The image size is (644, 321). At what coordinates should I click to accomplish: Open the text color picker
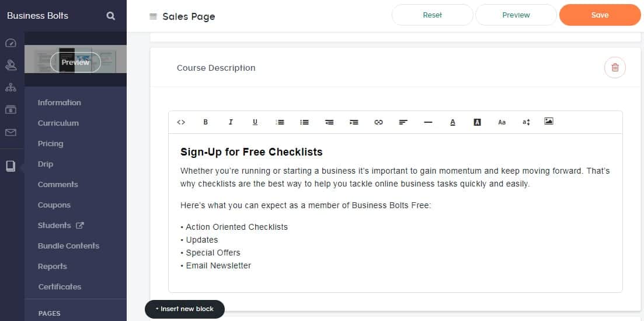[x=452, y=122]
